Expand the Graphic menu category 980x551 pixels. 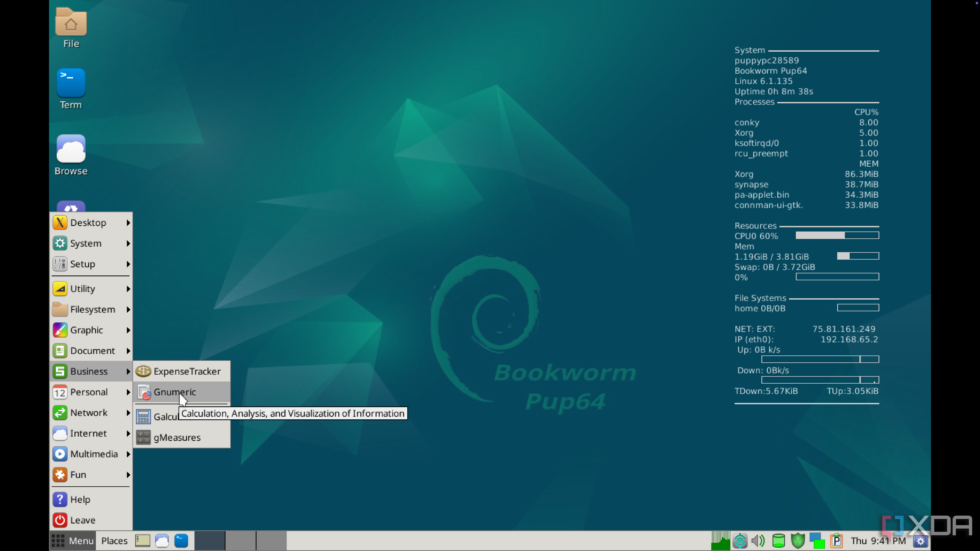coord(91,330)
